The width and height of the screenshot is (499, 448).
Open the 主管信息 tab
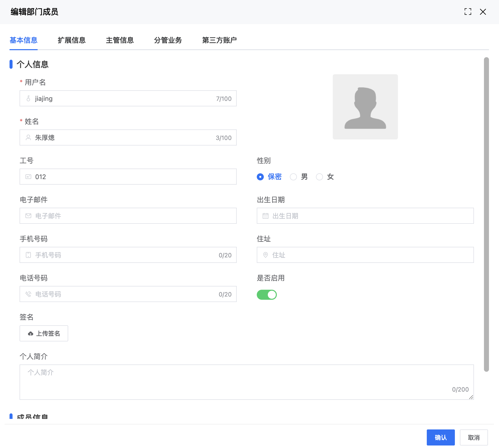pyautogui.click(x=120, y=40)
